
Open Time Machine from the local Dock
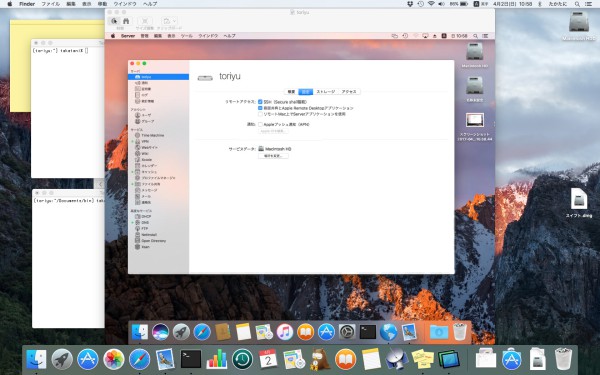click(x=243, y=360)
